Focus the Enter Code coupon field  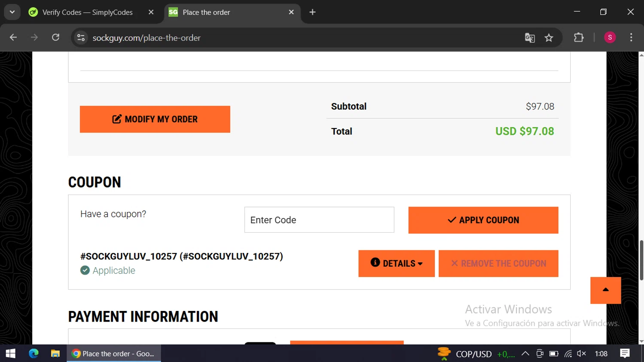click(x=319, y=220)
